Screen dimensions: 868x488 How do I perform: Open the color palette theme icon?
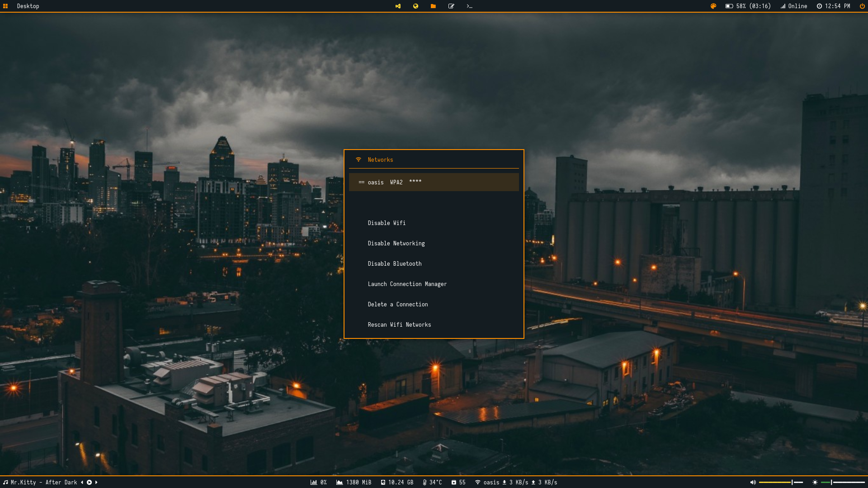pyautogui.click(x=713, y=6)
